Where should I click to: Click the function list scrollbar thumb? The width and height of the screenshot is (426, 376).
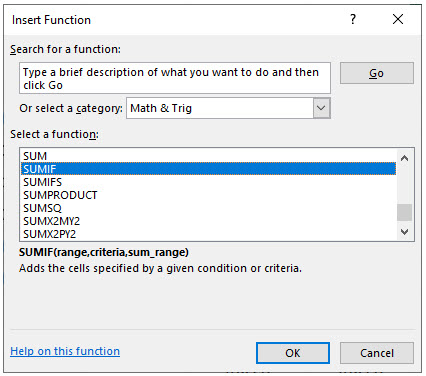coord(404,212)
